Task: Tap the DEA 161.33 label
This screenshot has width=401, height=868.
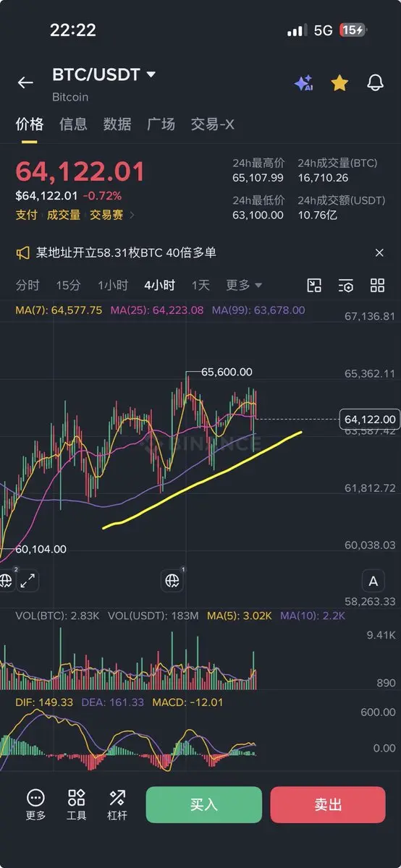Action: [x=112, y=702]
